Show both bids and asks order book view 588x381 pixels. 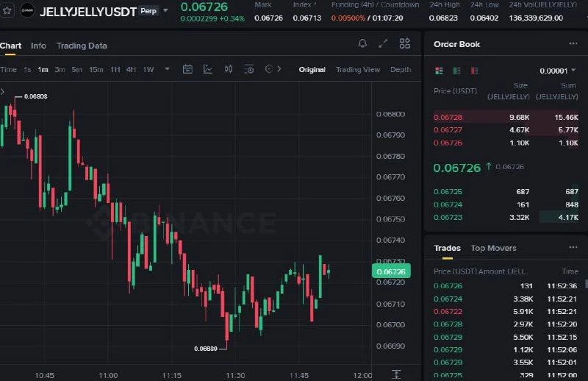[439, 71]
